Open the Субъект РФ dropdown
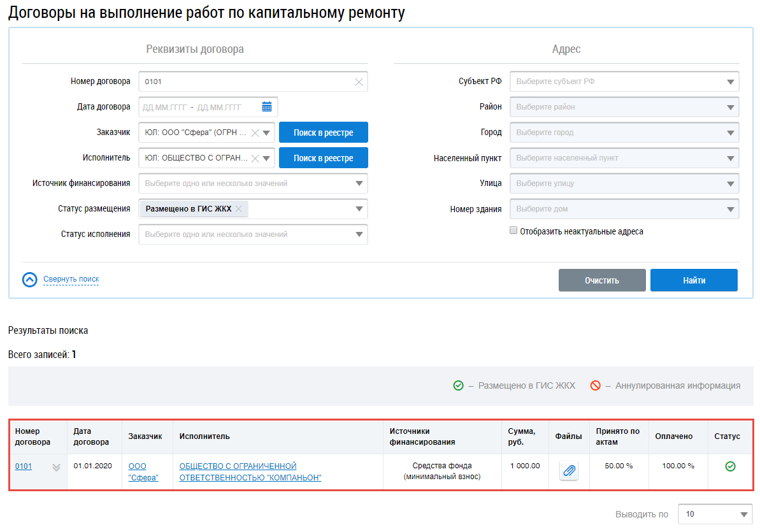The height and width of the screenshot is (532, 760). click(729, 82)
